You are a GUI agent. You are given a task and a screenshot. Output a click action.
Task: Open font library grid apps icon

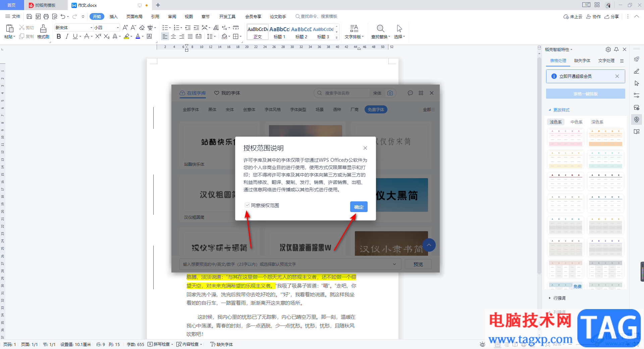[421, 93]
